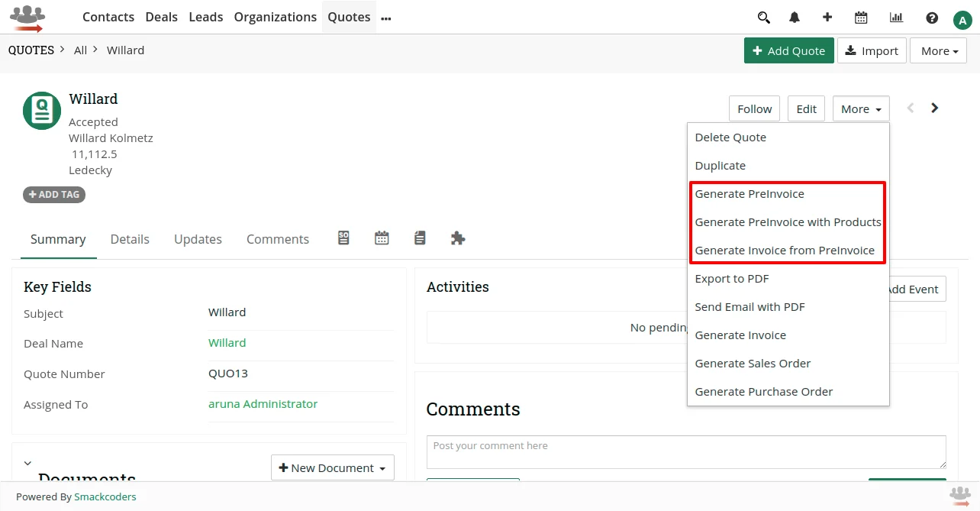Click the notifications bell icon
Screen dimensions: 980x511
click(x=794, y=17)
